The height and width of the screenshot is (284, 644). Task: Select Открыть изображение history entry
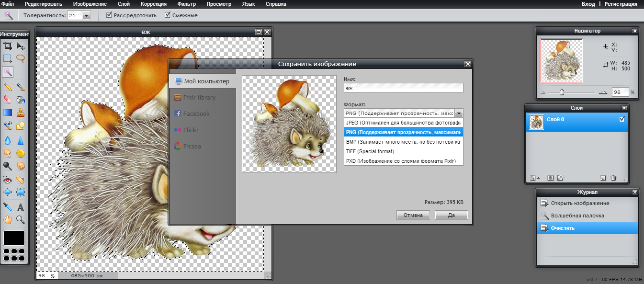pyautogui.click(x=588, y=203)
